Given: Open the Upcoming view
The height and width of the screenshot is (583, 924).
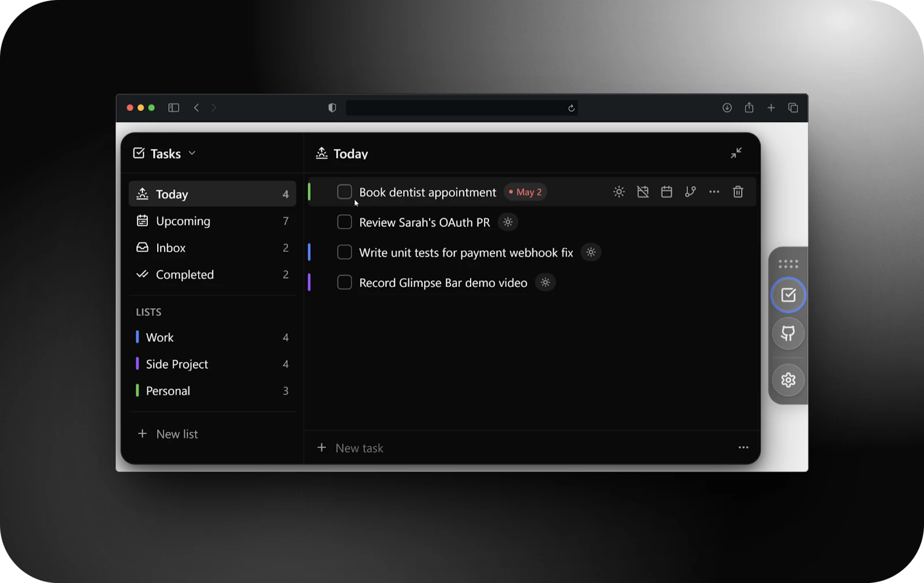Looking at the screenshot, I should coord(212,221).
